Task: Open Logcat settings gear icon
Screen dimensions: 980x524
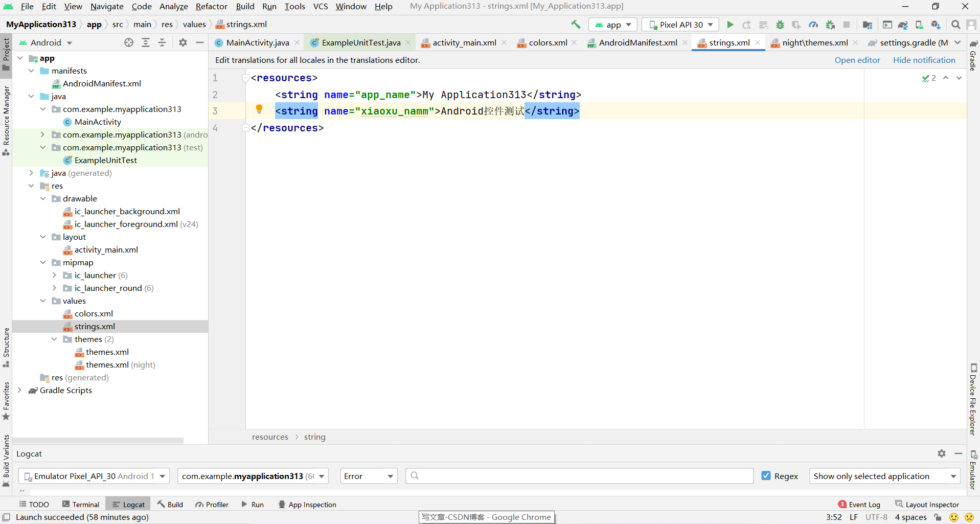Action: 942,453
